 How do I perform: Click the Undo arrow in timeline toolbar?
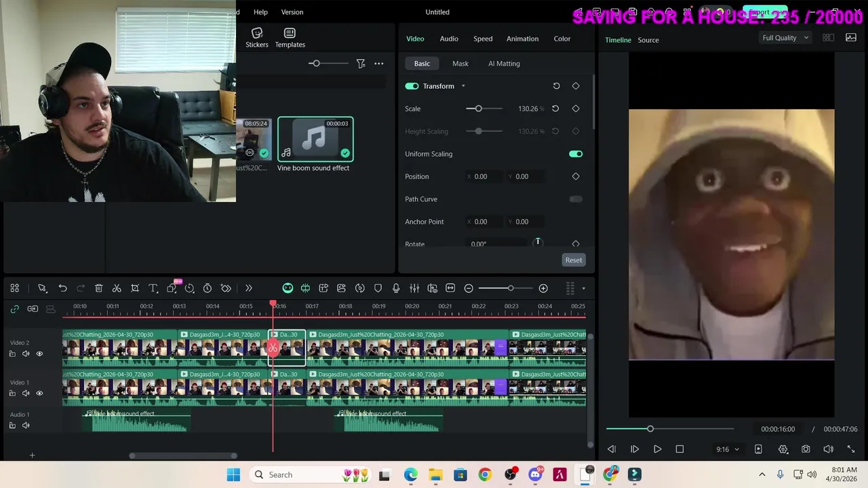pos(62,288)
